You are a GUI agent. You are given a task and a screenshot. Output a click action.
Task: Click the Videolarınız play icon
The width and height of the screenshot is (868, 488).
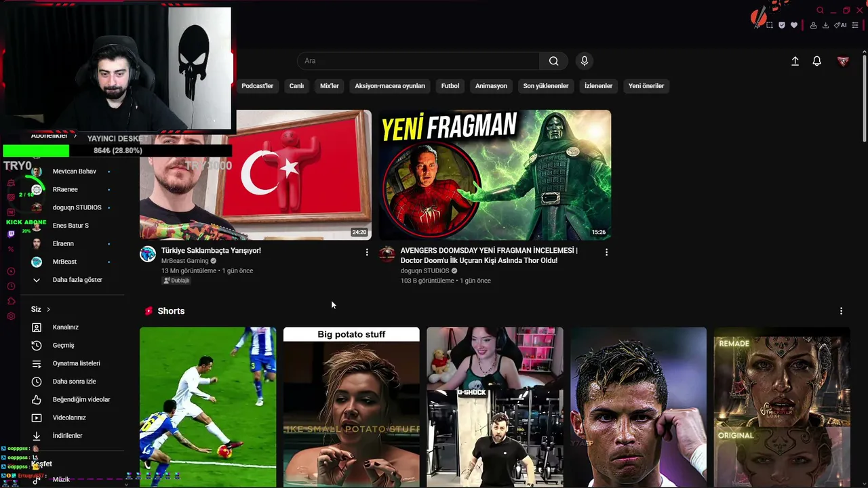click(37, 418)
